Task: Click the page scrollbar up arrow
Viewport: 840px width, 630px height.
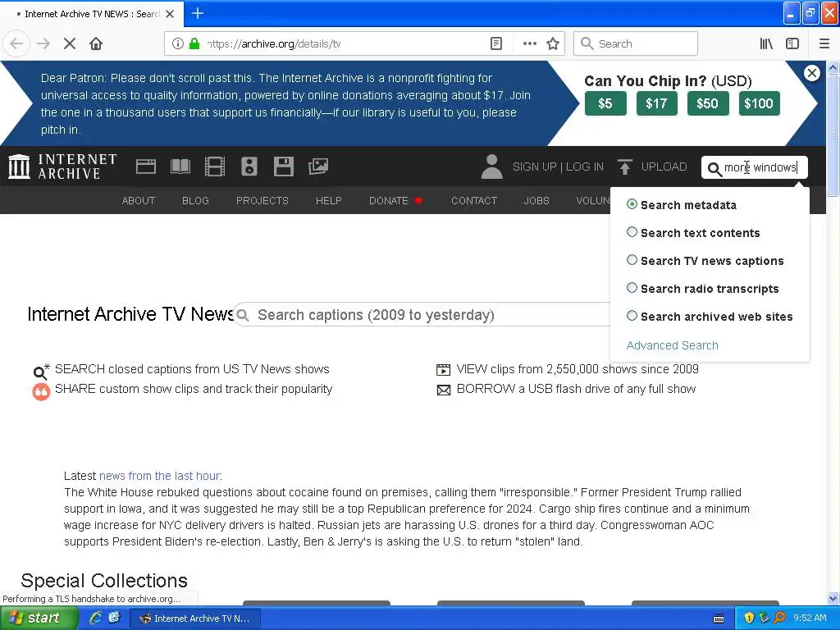Action: pyautogui.click(x=833, y=67)
